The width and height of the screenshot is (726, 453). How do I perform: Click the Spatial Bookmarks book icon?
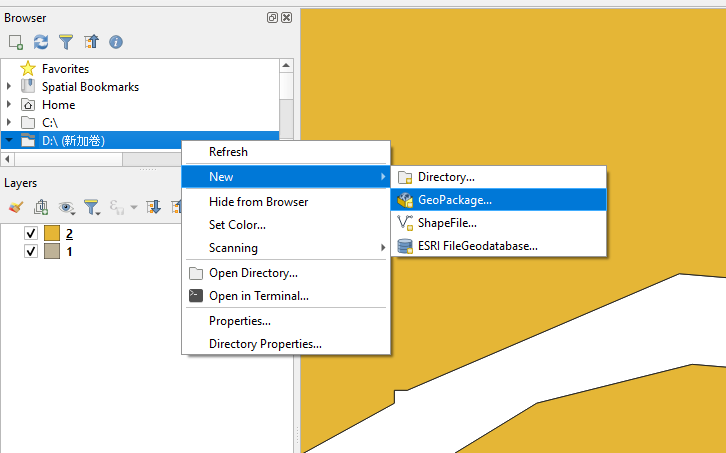point(28,87)
